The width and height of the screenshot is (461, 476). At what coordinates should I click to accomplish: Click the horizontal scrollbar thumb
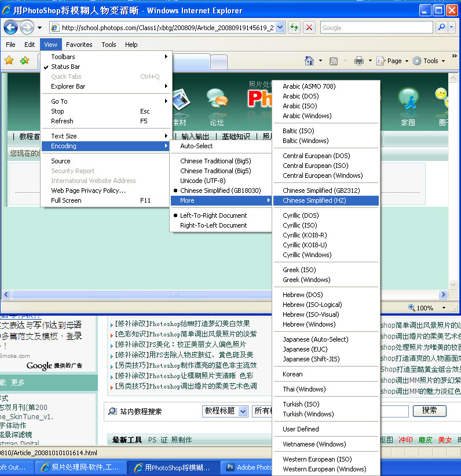[x=142, y=294]
